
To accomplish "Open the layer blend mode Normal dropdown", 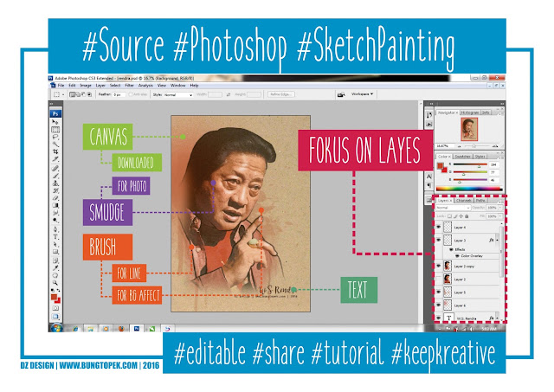I will click(x=453, y=208).
